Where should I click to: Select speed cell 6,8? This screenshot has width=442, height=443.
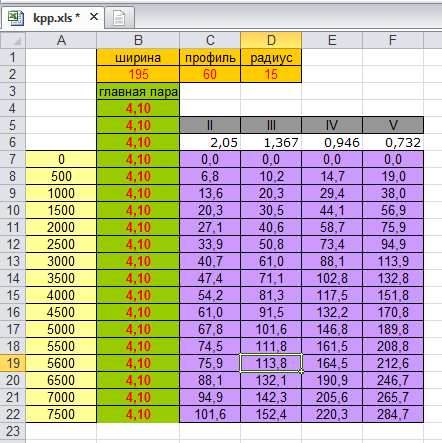click(210, 176)
